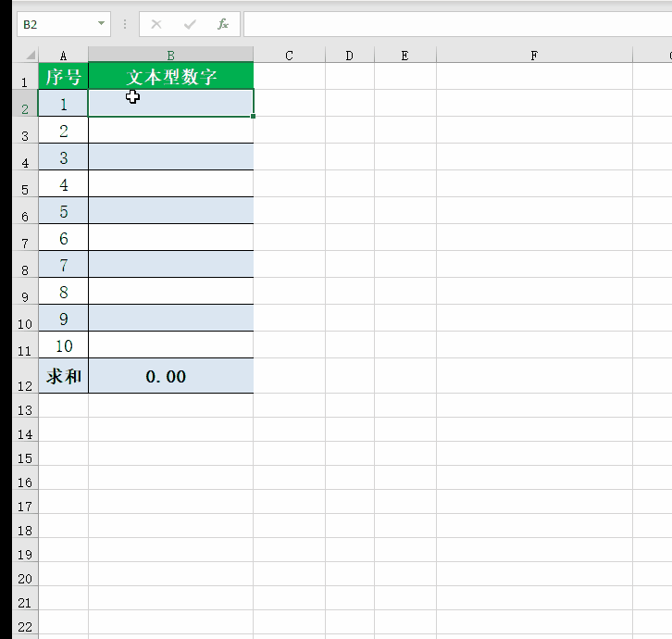This screenshot has height=639, width=672.
Task: Select cell A4 containing 3
Action: point(64,157)
